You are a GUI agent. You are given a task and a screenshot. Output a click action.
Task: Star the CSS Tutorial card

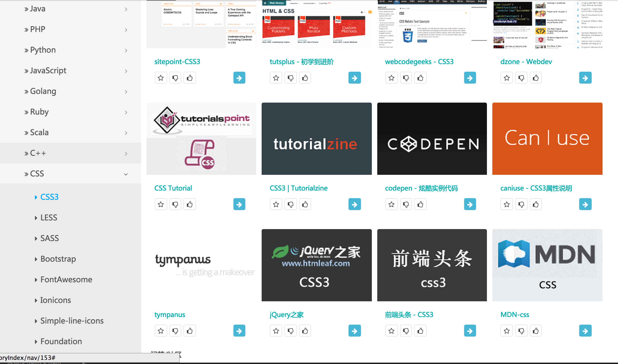[161, 204]
